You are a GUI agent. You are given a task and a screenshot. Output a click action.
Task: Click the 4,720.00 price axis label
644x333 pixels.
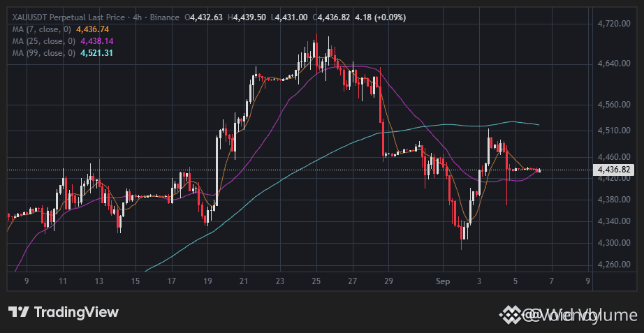point(614,24)
